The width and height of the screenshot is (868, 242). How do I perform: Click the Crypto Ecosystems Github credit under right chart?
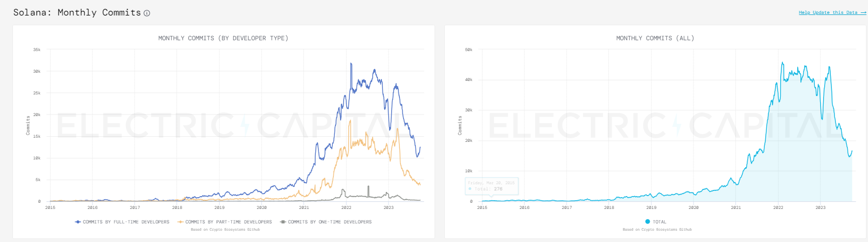pyautogui.click(x=657, y=230)
